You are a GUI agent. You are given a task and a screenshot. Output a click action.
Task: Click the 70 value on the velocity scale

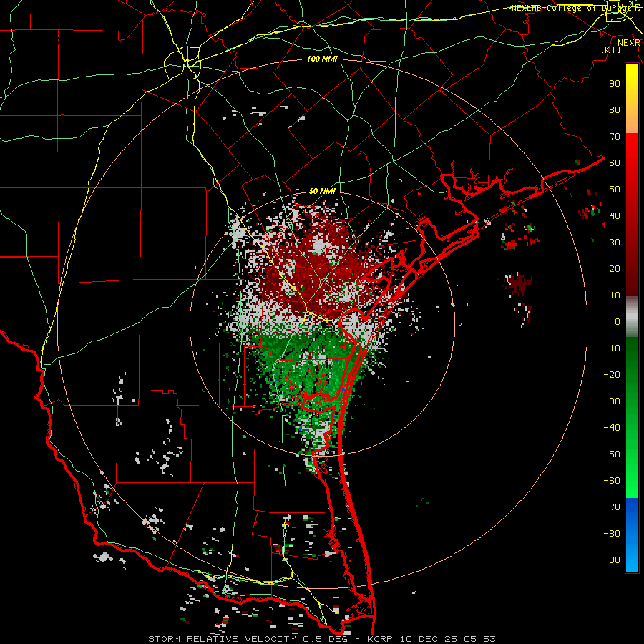tap(615, 137)
